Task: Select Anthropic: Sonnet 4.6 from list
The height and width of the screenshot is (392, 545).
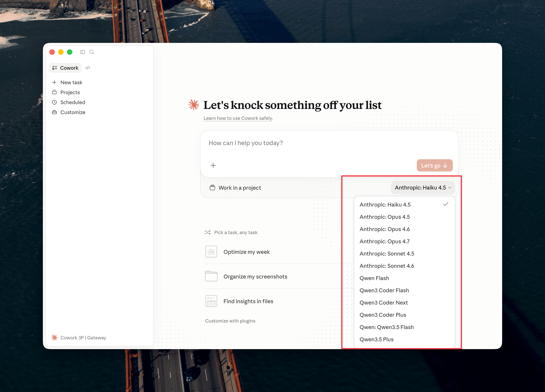Action: tap(387, 266)
